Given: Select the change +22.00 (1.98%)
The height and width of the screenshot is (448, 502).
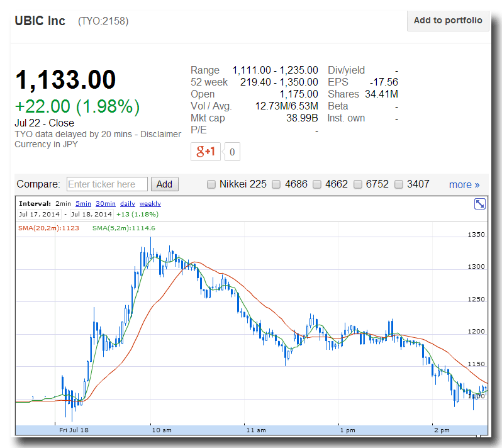Looking at the screenshot, I should (77, 106).
